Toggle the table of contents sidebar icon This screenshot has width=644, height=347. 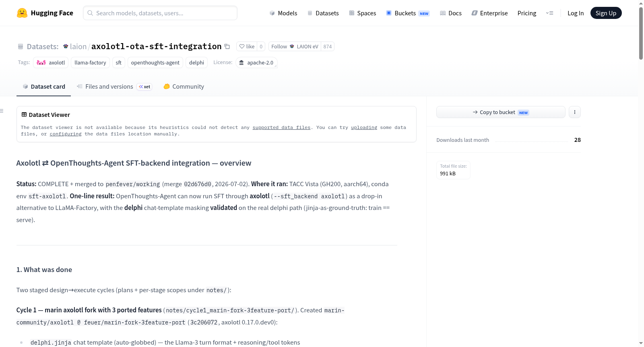point(2,111)
